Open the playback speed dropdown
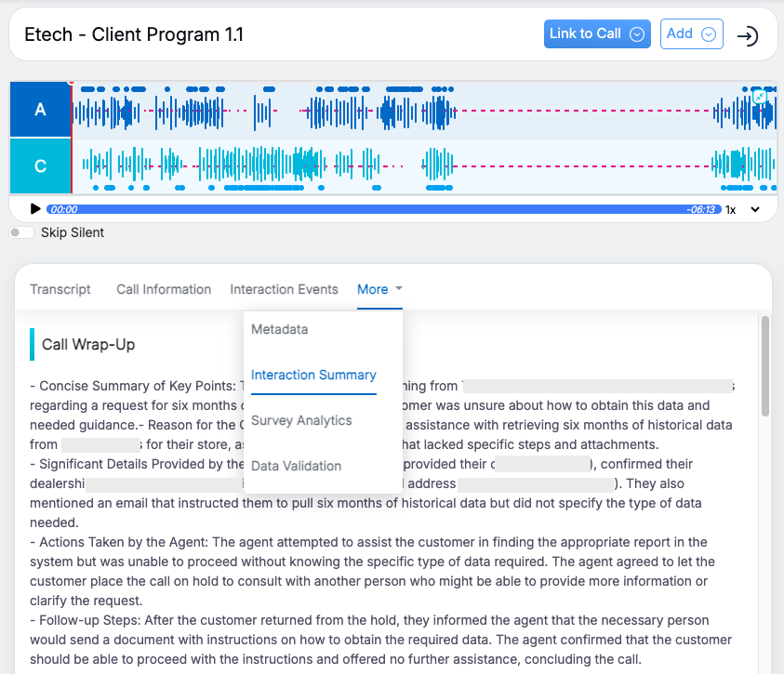This screenshot has width=784, height=674. click(754, 210)
